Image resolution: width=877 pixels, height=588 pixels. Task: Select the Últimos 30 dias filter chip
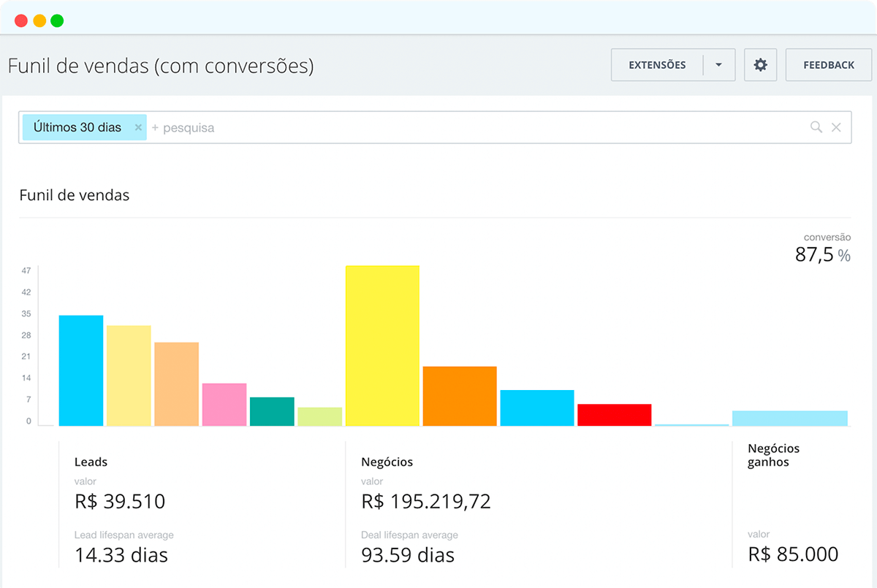point(77,127)
